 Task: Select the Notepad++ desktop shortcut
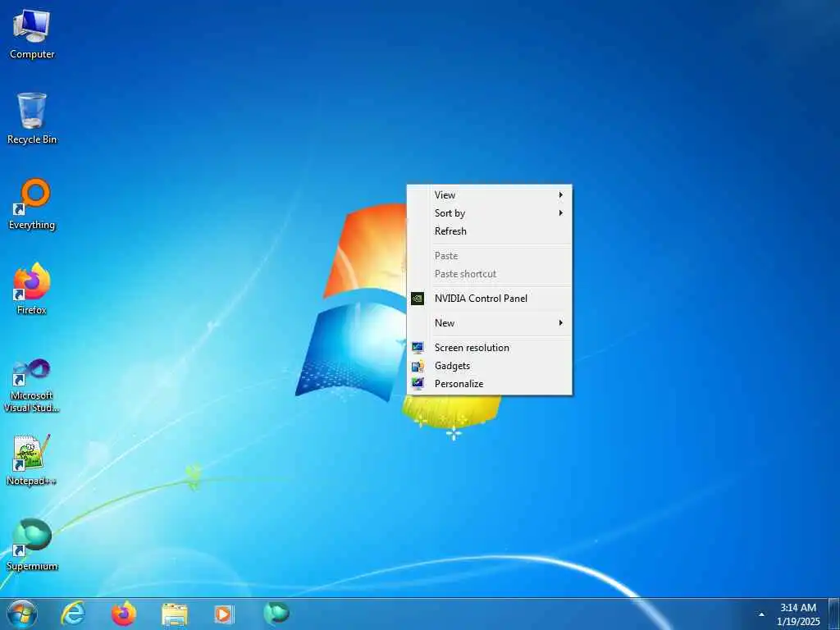coord(32,459)
